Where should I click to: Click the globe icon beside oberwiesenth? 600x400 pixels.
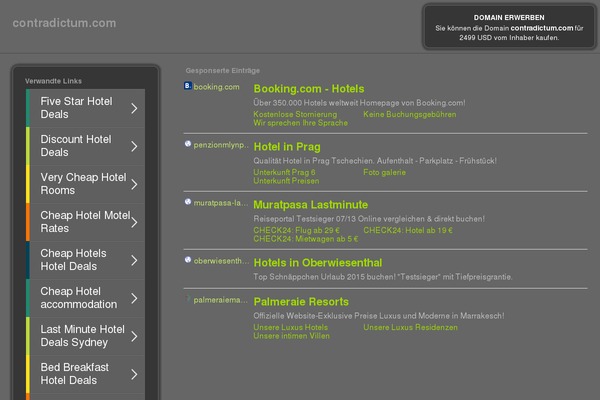(x=188, y=260)
